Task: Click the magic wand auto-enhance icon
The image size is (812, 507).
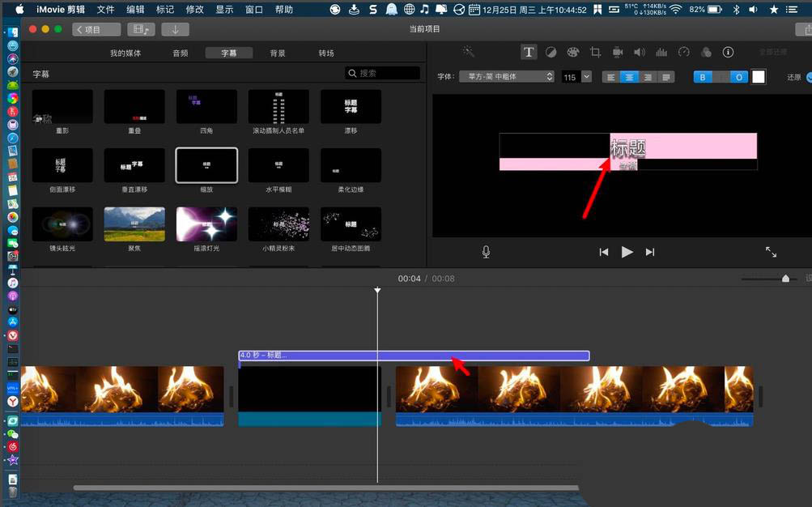Action: pos(468,51)
